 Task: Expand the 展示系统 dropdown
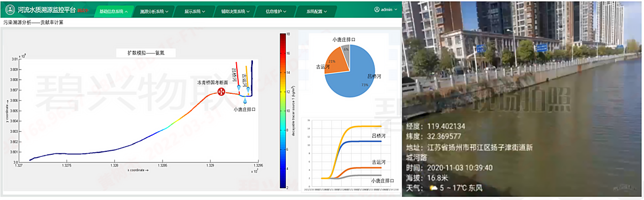pos(195,11)
